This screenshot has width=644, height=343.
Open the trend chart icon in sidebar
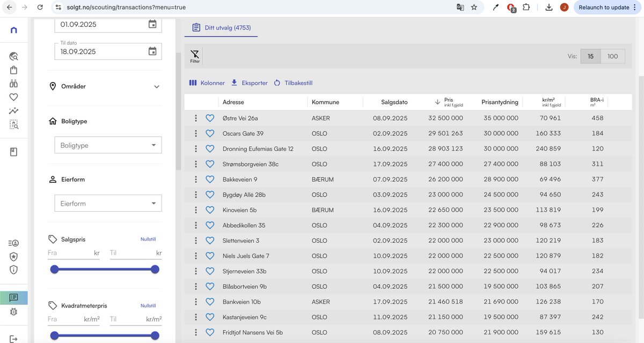pyautogui.click(x=14, y=111)
